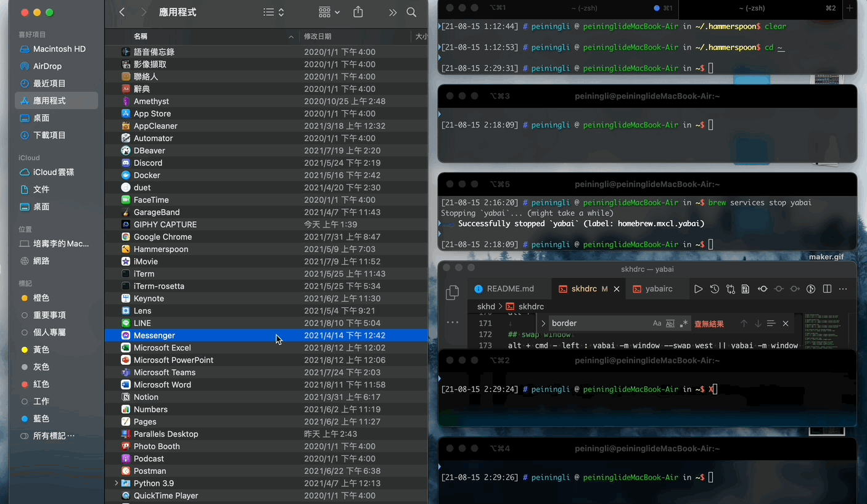
Task: Go back with Finder's back arrow
Action: tap(122, 12)
